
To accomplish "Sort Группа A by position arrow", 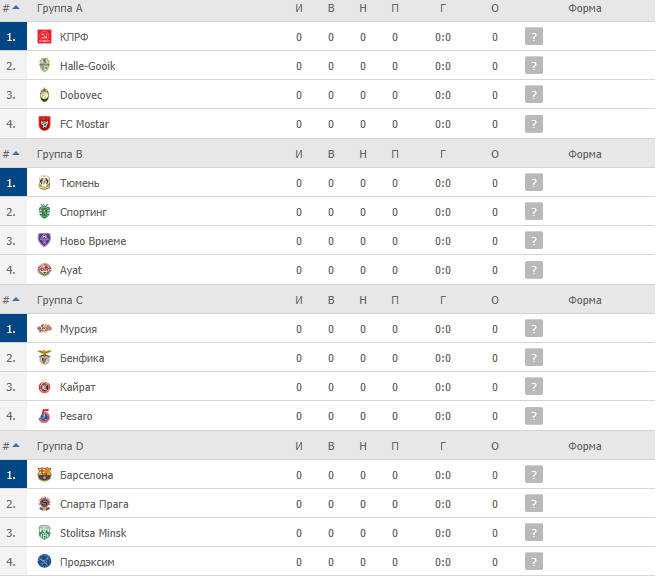I will pos(16,8).
